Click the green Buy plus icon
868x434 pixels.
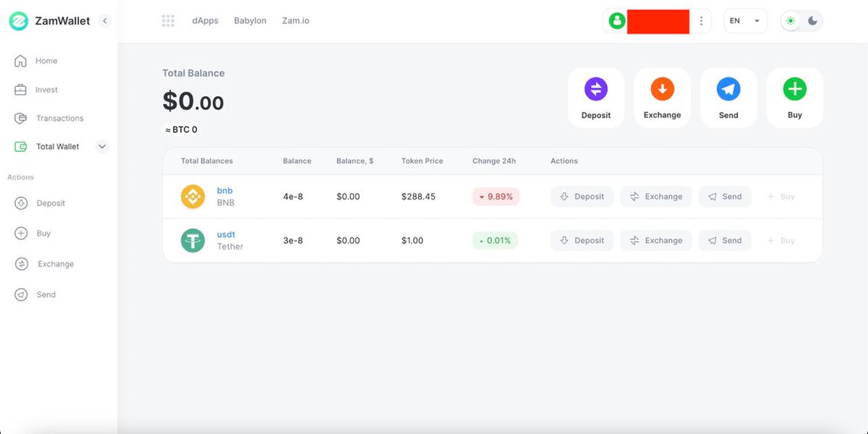coord(794,88)
